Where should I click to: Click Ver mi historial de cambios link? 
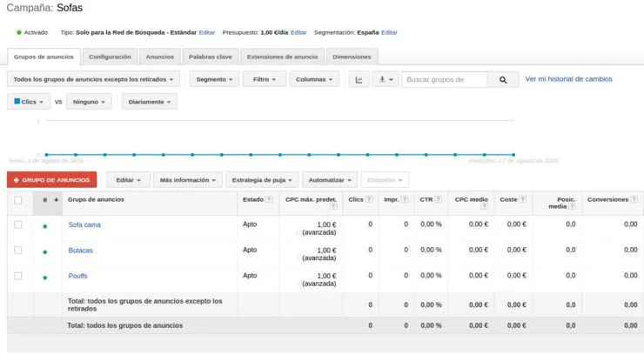568,79
